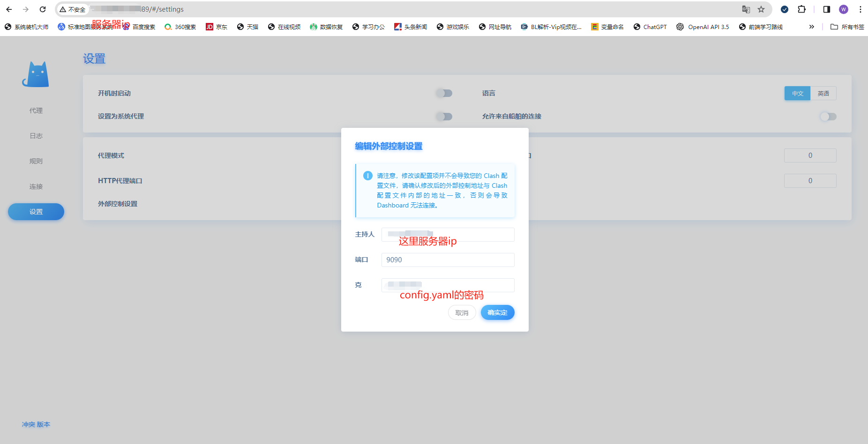Click the Clash cat logo icon
868x444 pixels.
pos(36,74)
